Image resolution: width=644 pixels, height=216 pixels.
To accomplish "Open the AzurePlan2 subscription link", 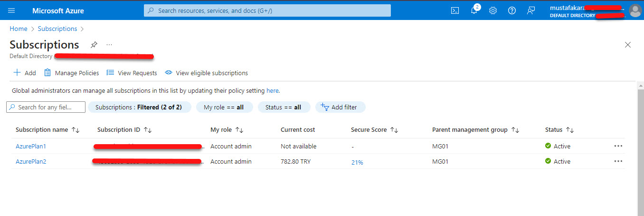I will click(x=31, y=161).
